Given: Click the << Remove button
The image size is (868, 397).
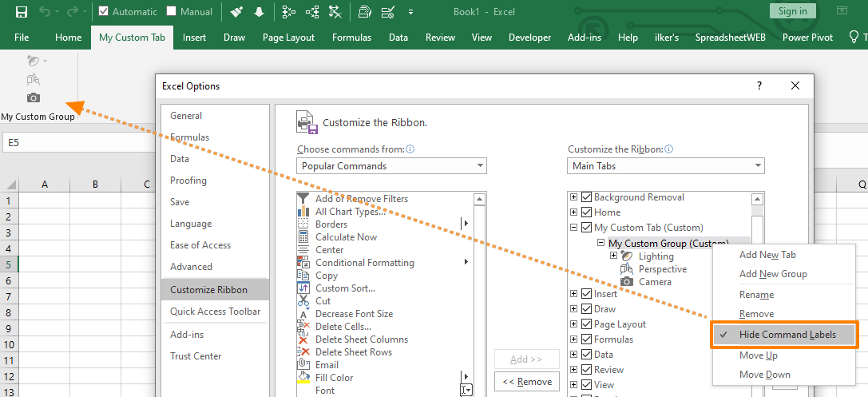Looking at the screenshot, I should pyautogui.click(x=527, y=382).
